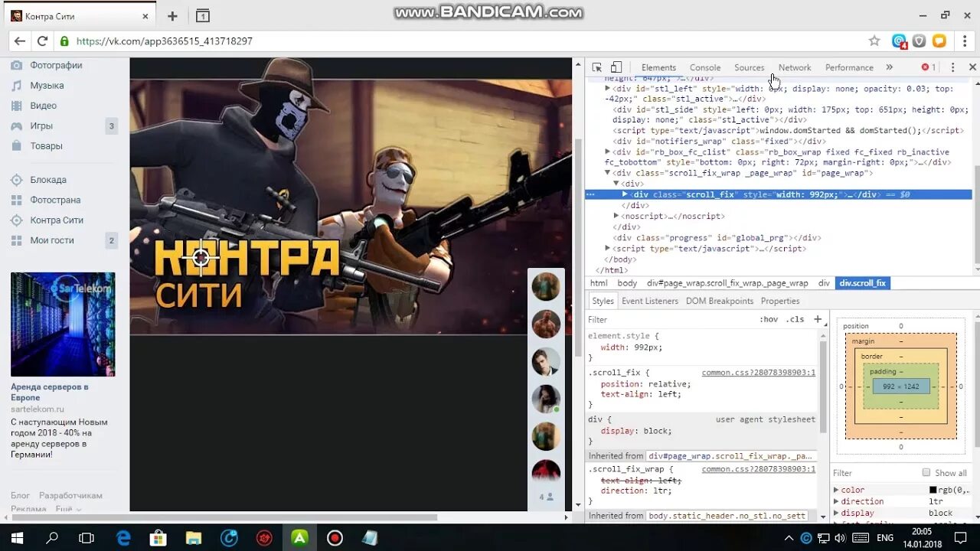Image resolution: width=980 pixels, height=551 pixels.
Task: Open Windows Start menu
Action: pyautogui.click(x=16, y=538)
